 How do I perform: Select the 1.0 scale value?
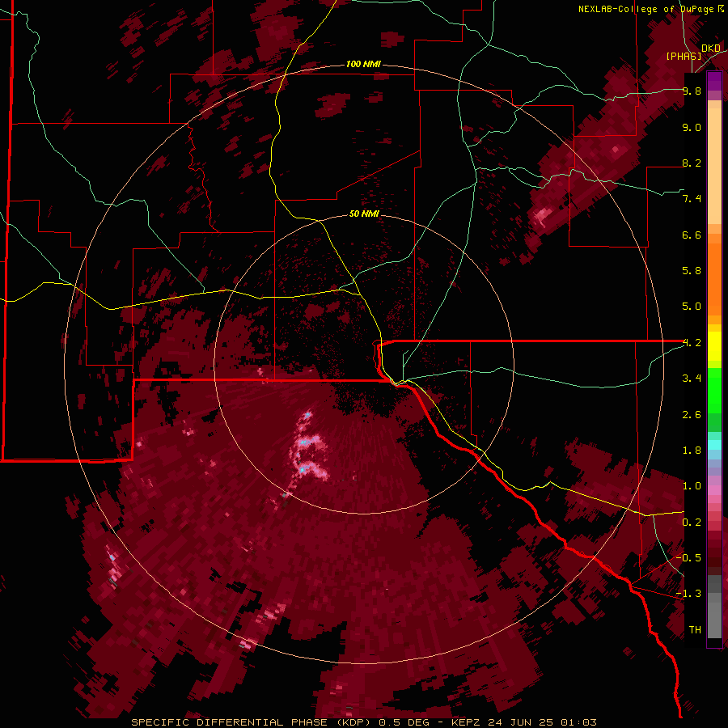pyautogui.click(x=692, y=486)
